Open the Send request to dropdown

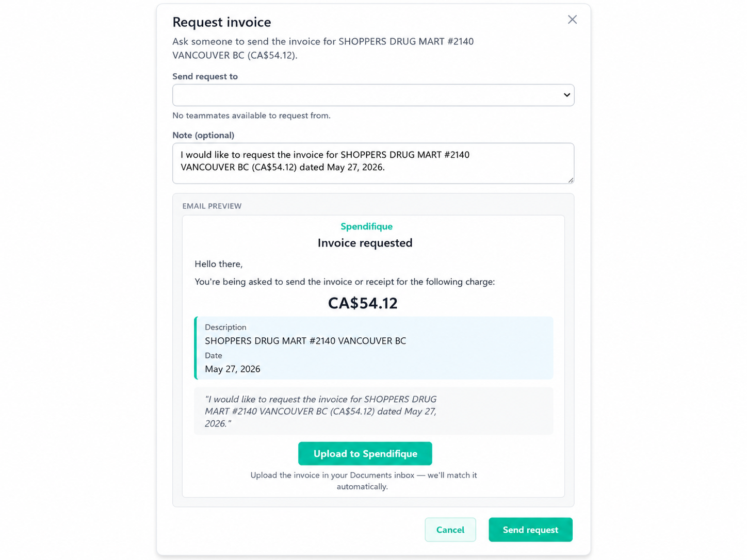[x=373, y=95]
